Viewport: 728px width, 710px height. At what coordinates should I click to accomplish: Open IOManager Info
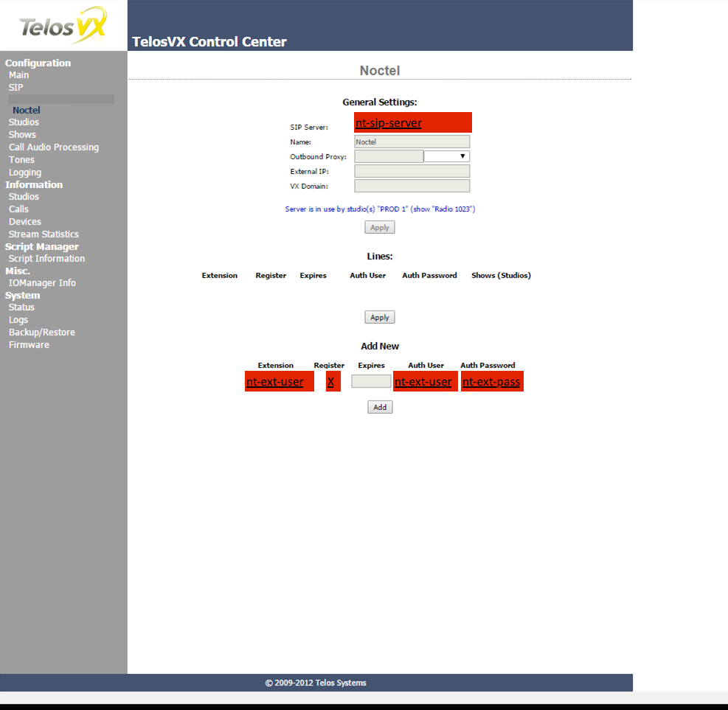pos(42,283)
